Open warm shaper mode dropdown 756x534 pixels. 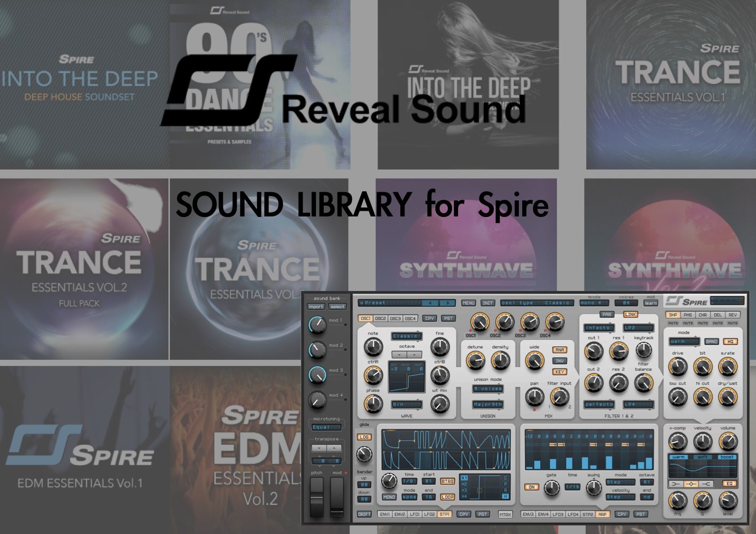pos(684,341)
